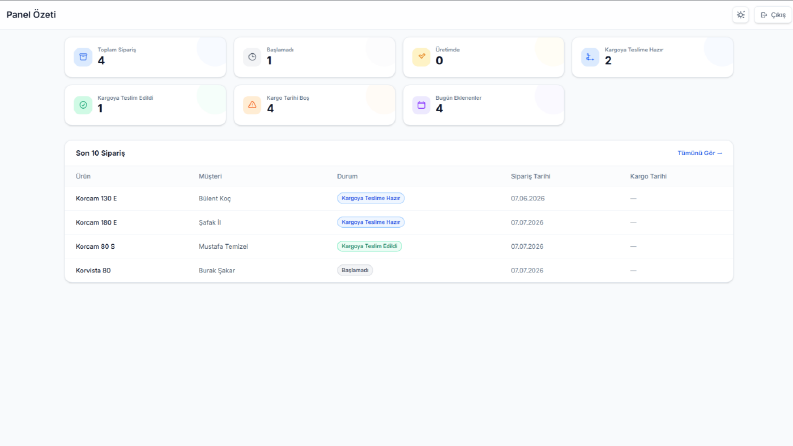Click the Durum column header
This screenshot has width=793, height=446.
pos(347,176)
